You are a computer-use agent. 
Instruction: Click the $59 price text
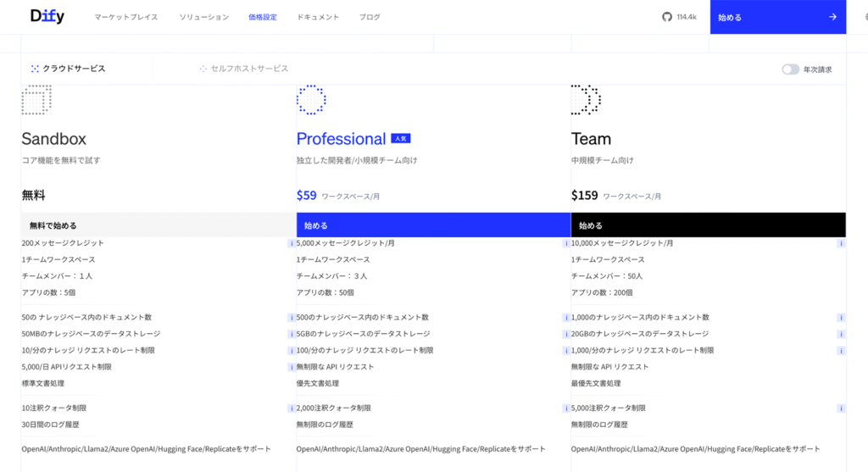306,196
